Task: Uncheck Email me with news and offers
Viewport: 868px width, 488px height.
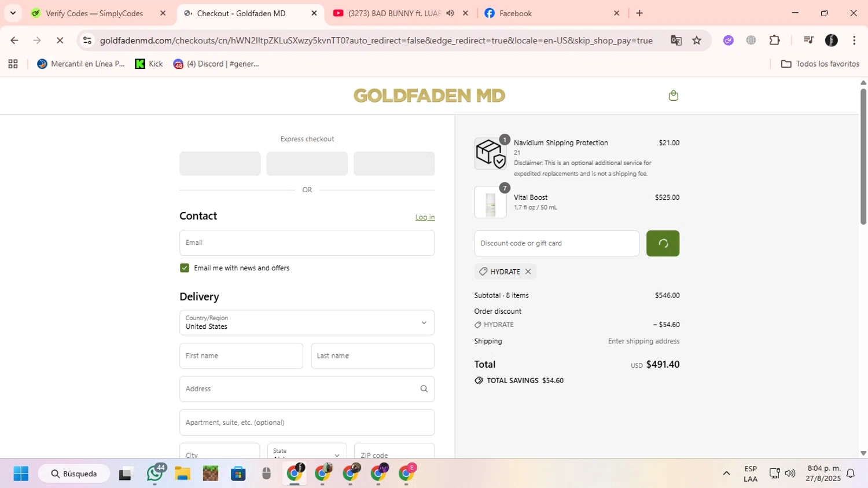Action: point(185,268)
